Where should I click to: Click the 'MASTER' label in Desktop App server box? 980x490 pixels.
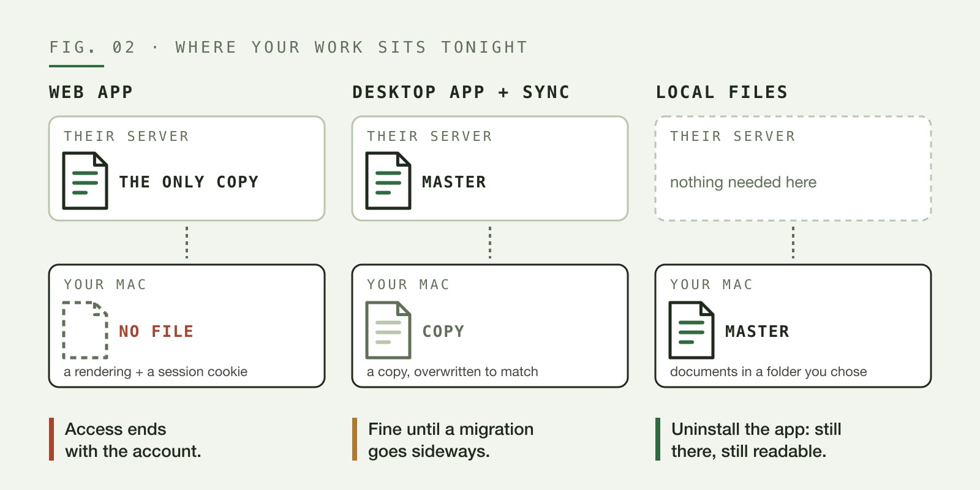tap(454, 182)
